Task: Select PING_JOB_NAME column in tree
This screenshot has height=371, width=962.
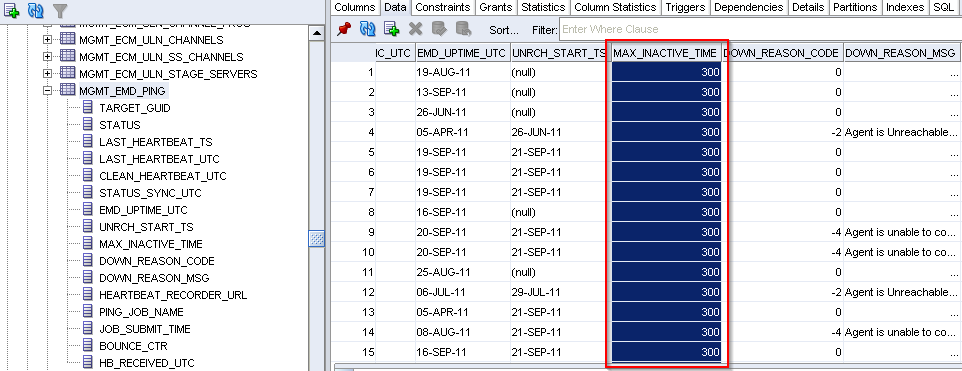Action: tap(141, 312)
